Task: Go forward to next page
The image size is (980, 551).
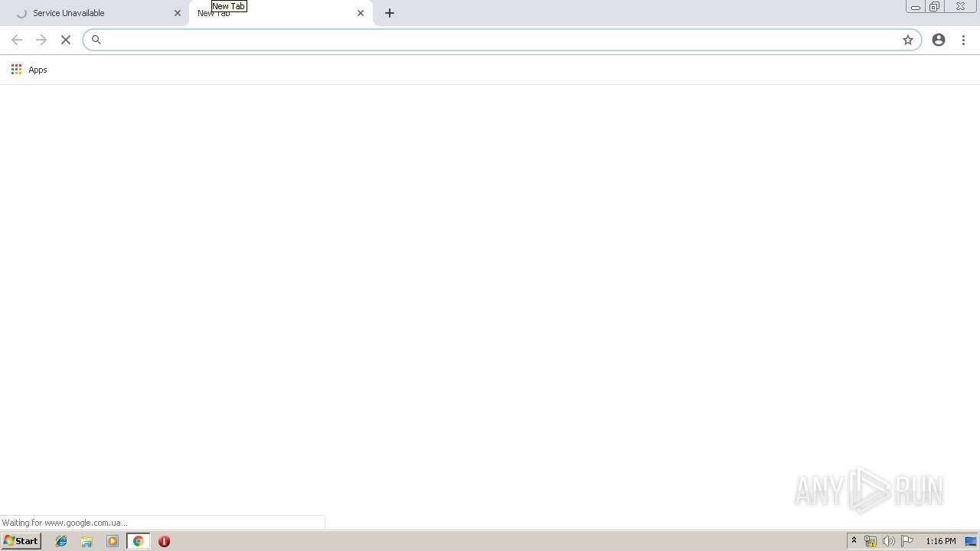Action: pos(41,40)
